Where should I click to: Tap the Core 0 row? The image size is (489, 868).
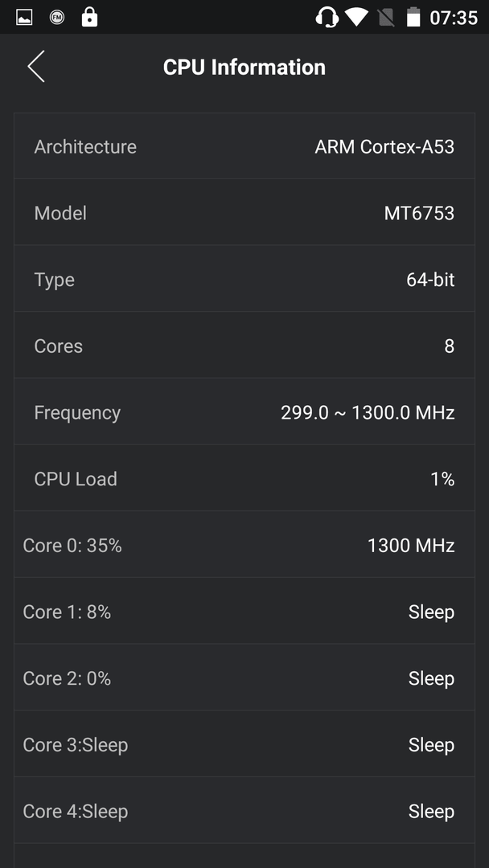click(x=244, y=545)
